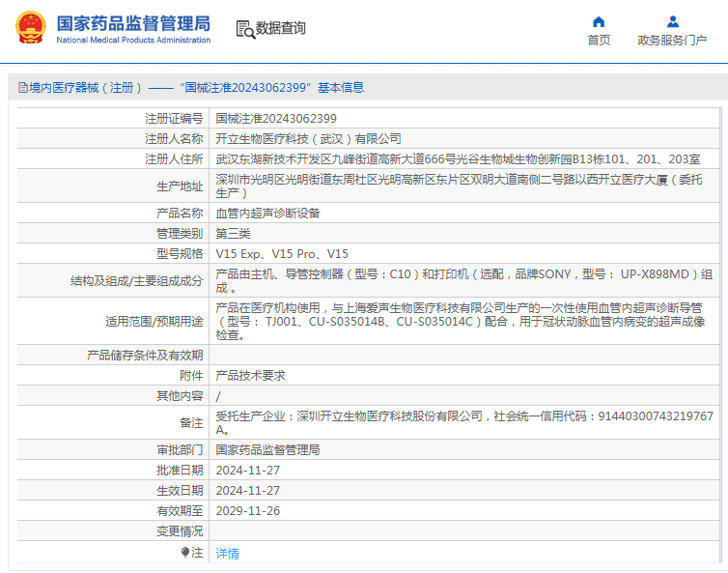
Task: Click the document icon before 境内医疗器械
Action: coord(23,87)
